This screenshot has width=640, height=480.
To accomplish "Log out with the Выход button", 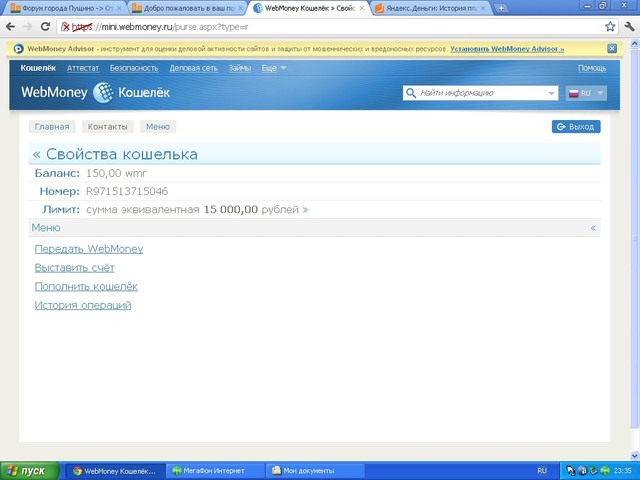I will (x=576, y=127).
